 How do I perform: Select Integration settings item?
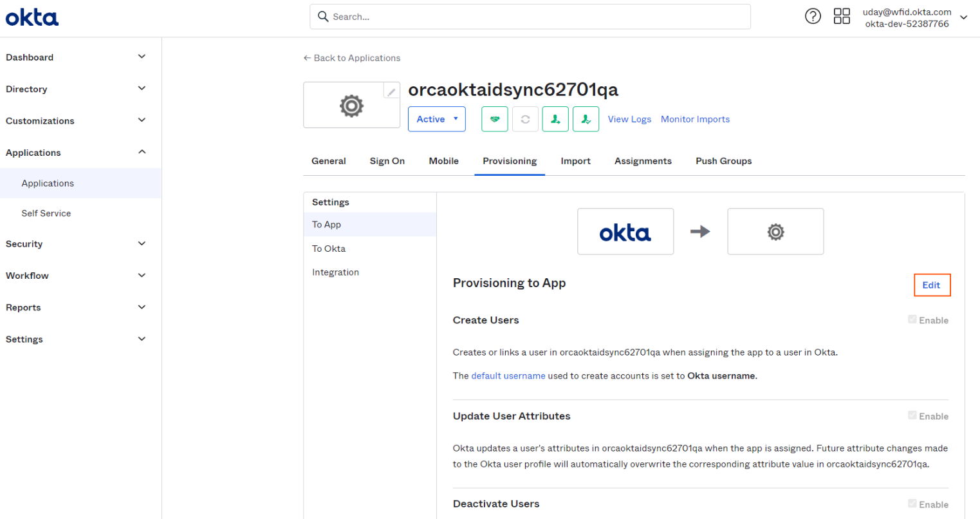click(x=370, y=272)
